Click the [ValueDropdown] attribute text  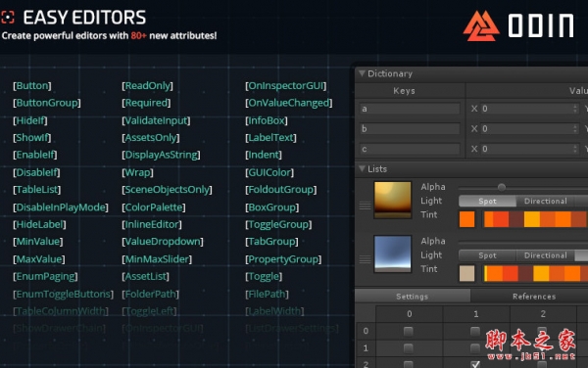(163, 242)
